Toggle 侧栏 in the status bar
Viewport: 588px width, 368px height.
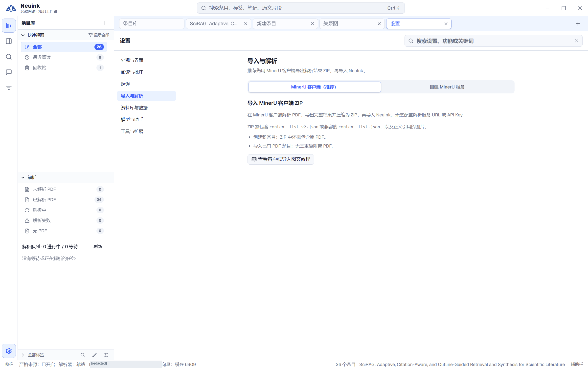[9, 365]
